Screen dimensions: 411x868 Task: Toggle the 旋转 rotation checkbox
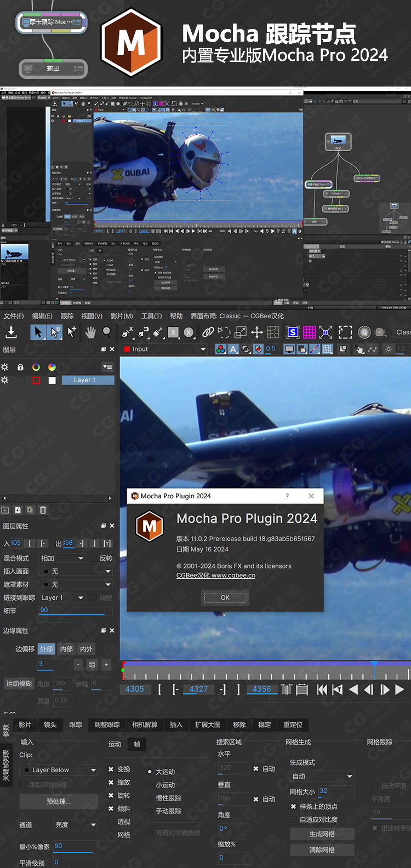click(111, 795)
